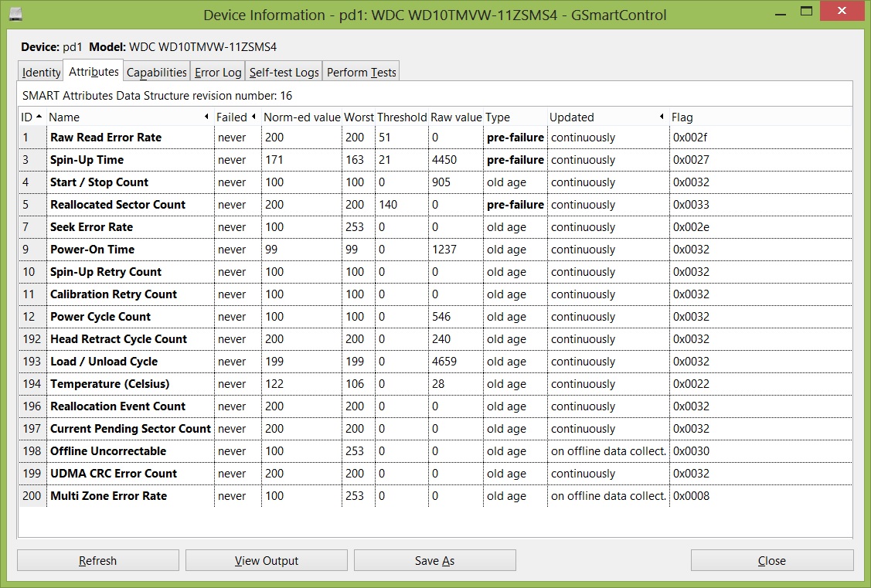Sort by Norm-ed value column header
Viewport: 871px width, 588px height.
301,117
